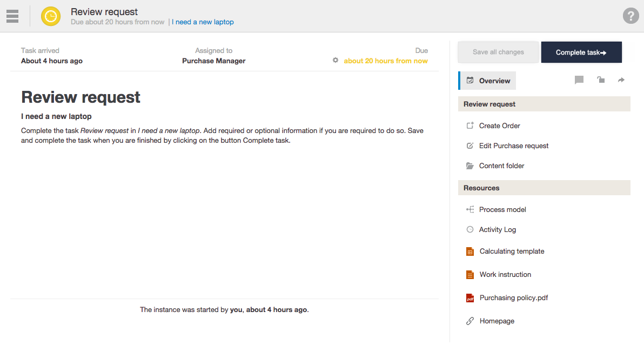This screenshot has height=351, width=644.
Task: Click the due time 'about 20 hours from now'
Action: click(x=386, y=61)
